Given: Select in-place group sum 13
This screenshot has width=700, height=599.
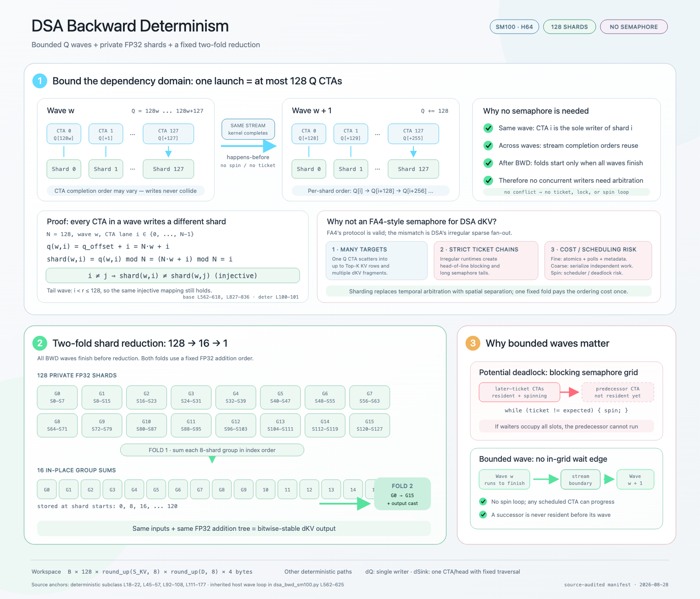Looking at the screenshot, I should pos(331,490).
